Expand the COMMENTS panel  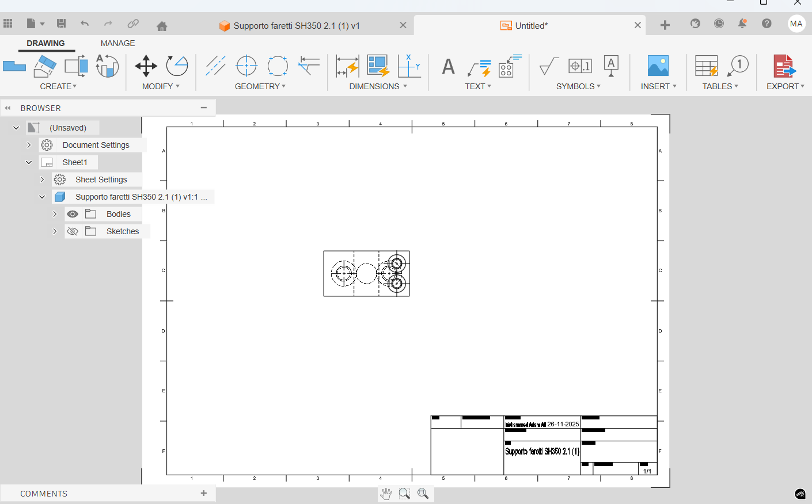(203, 493)
